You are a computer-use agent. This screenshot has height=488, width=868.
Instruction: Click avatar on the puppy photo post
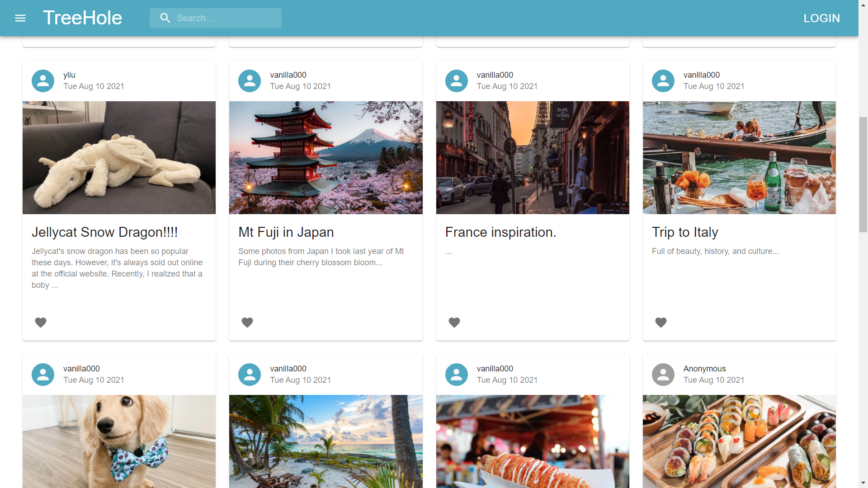[x=43, y=375]
